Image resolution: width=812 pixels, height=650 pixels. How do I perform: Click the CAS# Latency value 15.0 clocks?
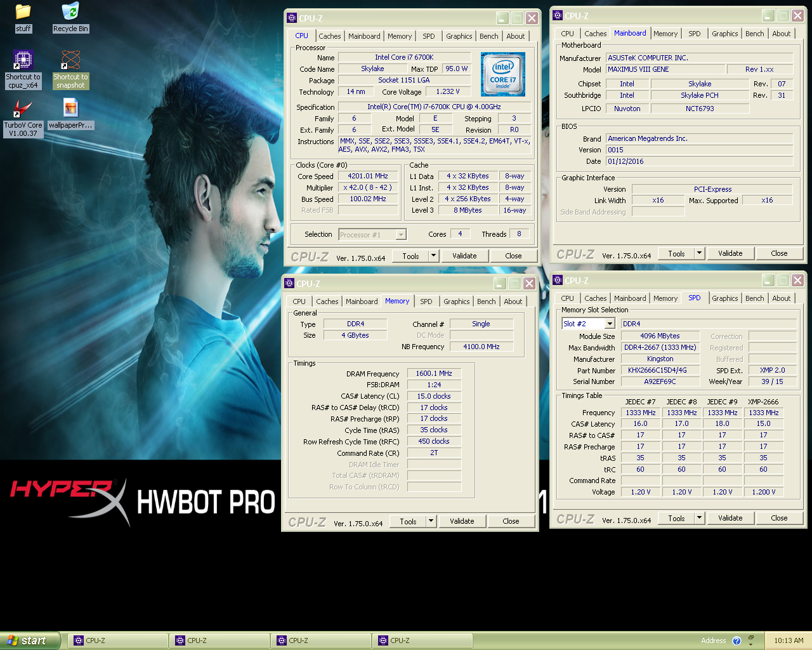pos(434,396)
